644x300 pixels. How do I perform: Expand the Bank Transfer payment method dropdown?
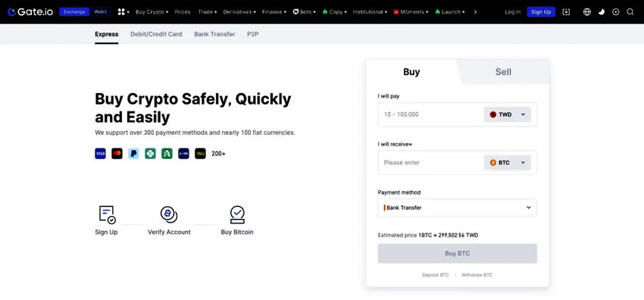point(457,208)
